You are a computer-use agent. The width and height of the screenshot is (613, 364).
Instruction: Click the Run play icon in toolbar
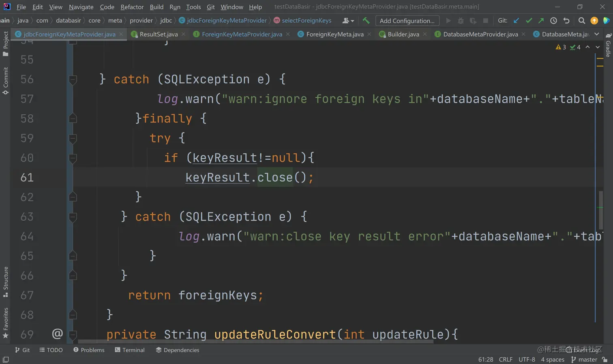(x=448, y=20)
